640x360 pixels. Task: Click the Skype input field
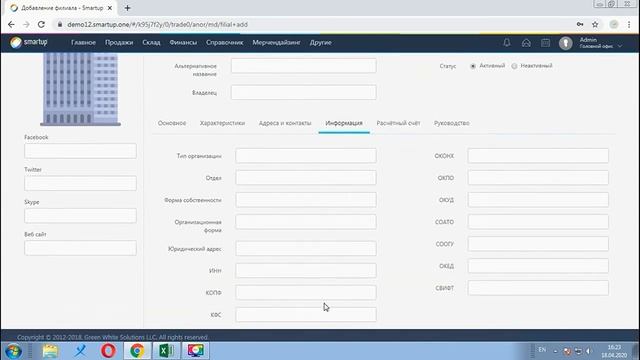(x=80, y=216)
